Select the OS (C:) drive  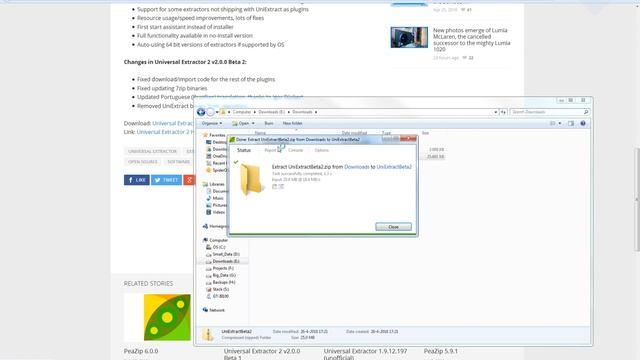click(219, 247)
